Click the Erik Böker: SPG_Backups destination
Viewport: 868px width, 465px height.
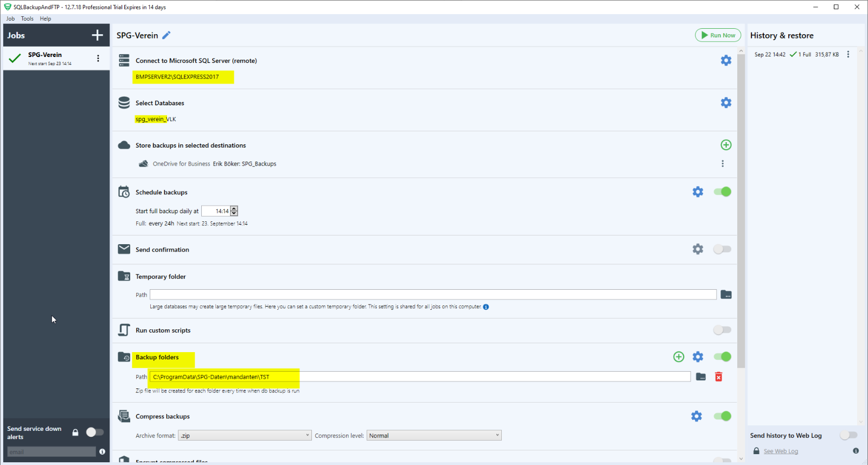pyautogui.click(x=245, y=164)
